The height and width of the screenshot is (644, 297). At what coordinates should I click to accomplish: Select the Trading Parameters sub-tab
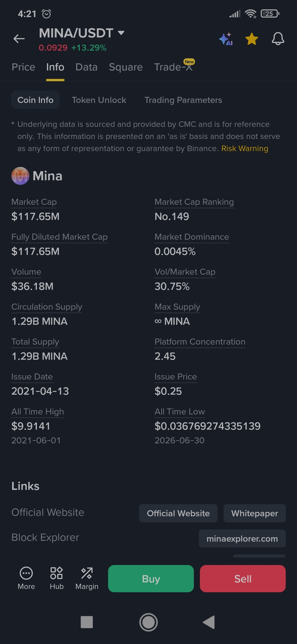183,100
